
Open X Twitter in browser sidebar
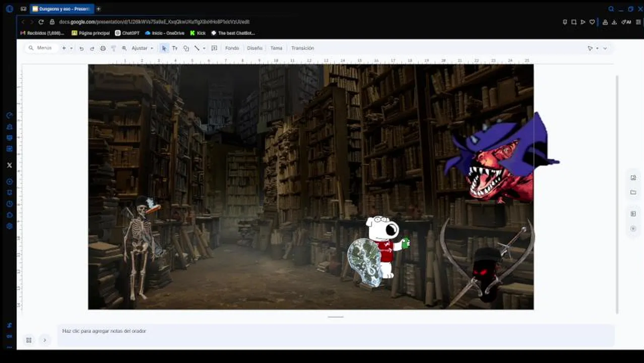coord(9,165)
